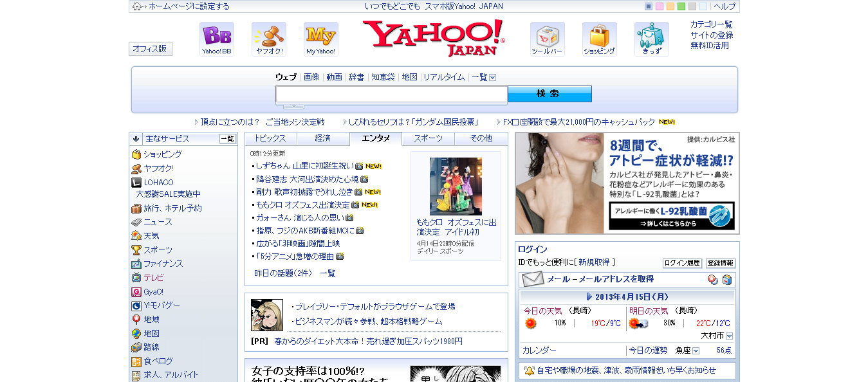Click camera icon next to しずちゃん headline
The height and width of the screenshot is (382, 868).
tap(359, 166)
